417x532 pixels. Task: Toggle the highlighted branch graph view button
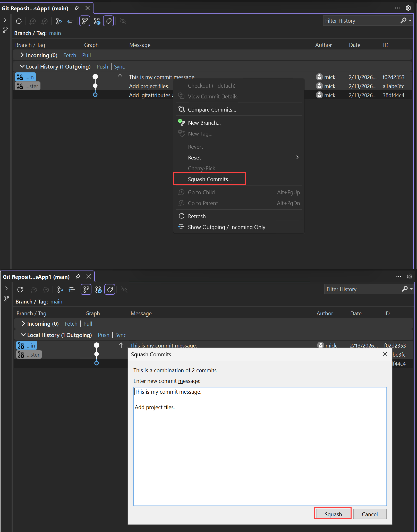click(85, 21)
